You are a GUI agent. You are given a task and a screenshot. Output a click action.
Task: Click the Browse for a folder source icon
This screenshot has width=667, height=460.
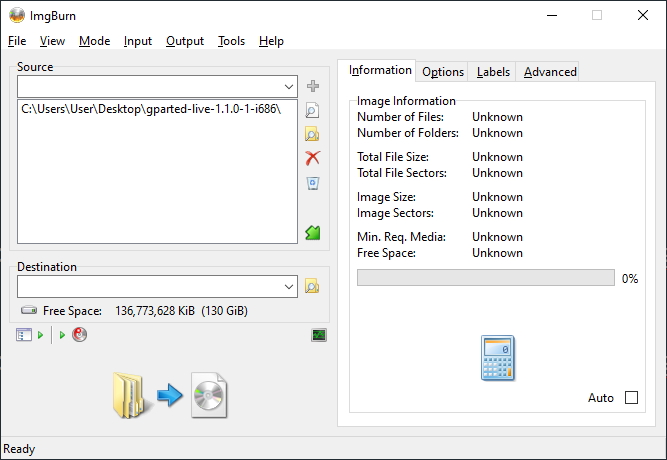312,134
